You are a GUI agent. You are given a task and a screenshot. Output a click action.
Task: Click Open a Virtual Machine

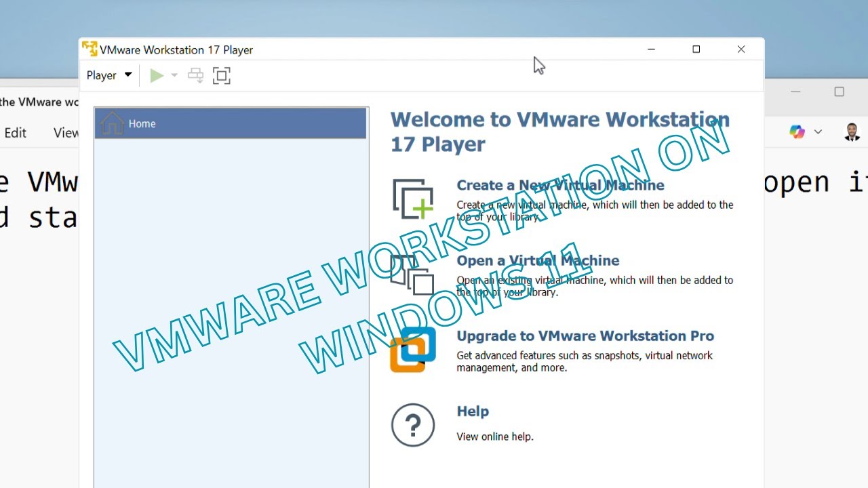tap(538, 260)
